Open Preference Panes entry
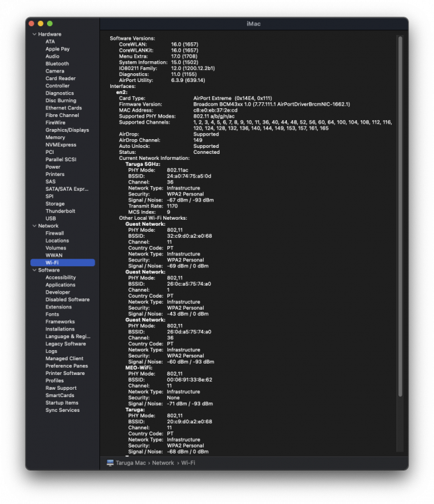The image size is (434, 504). click(67, 366)
